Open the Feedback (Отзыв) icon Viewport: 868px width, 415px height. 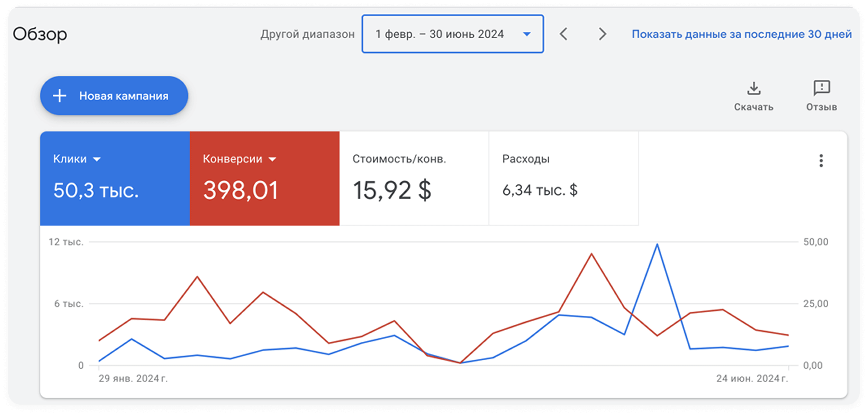click(821, 88)
